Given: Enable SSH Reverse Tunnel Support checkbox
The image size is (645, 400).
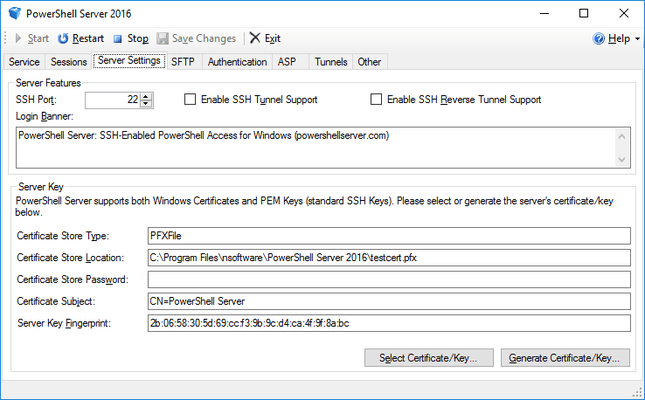Looking at the screenshot, I should coord(376,99).
